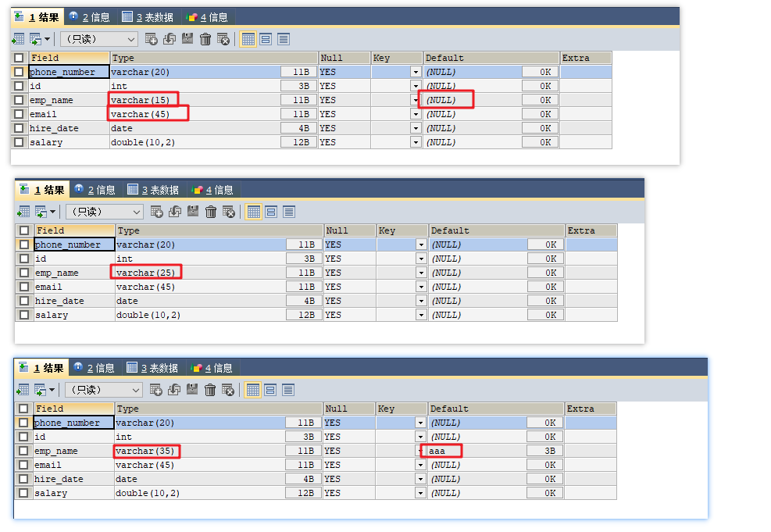Open the 只读 mode dropdown in top panel
771x532 pixels.
[x=99, y=39]
